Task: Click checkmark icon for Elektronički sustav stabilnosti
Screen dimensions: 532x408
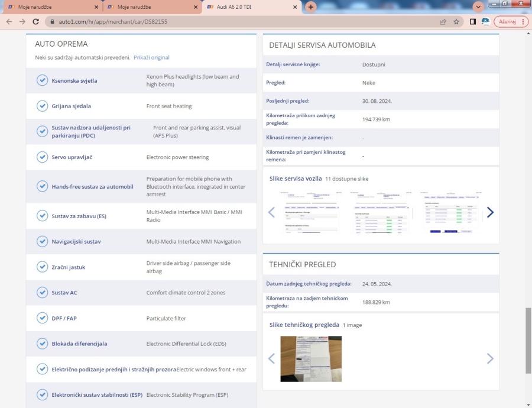Action: click(x=42, y=394)
